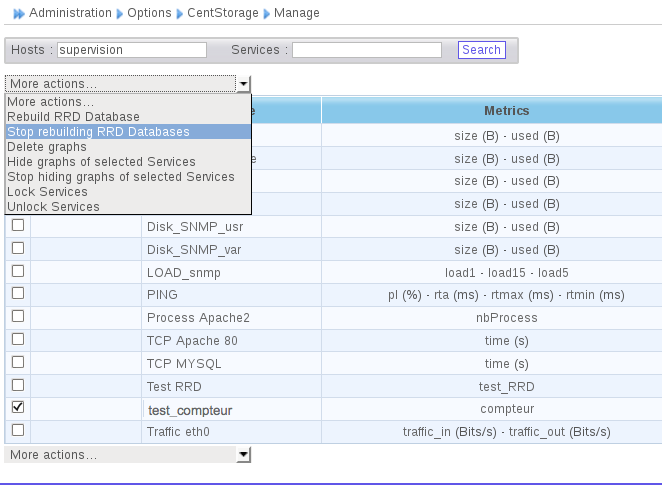Uncheck the test_compteur service checkbox
This screenshot has height=485, width=662.
point(18,408)
